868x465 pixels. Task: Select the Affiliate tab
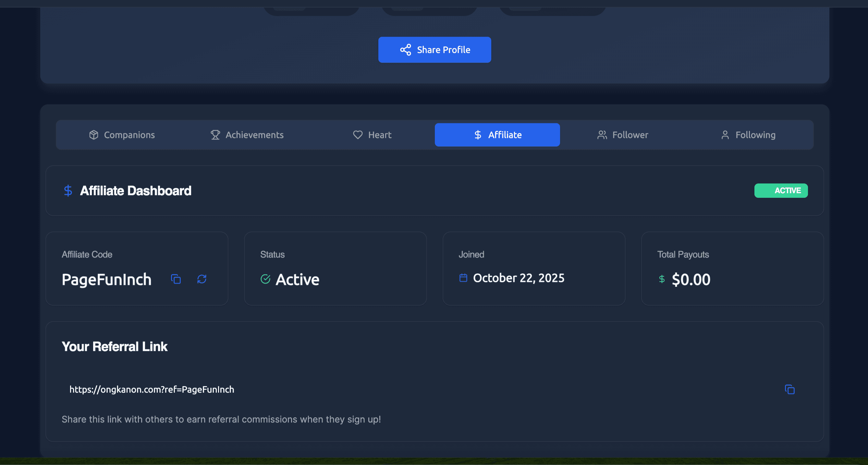coord(497,134)
